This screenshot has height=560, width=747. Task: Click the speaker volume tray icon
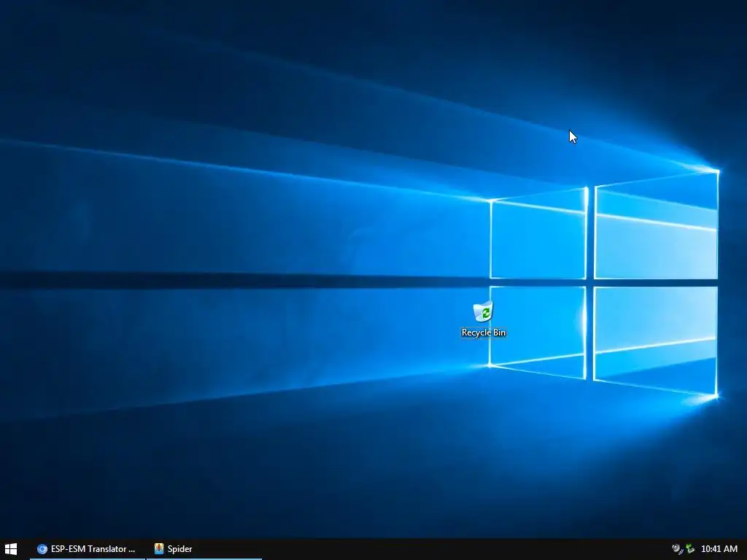pos(677,549)
